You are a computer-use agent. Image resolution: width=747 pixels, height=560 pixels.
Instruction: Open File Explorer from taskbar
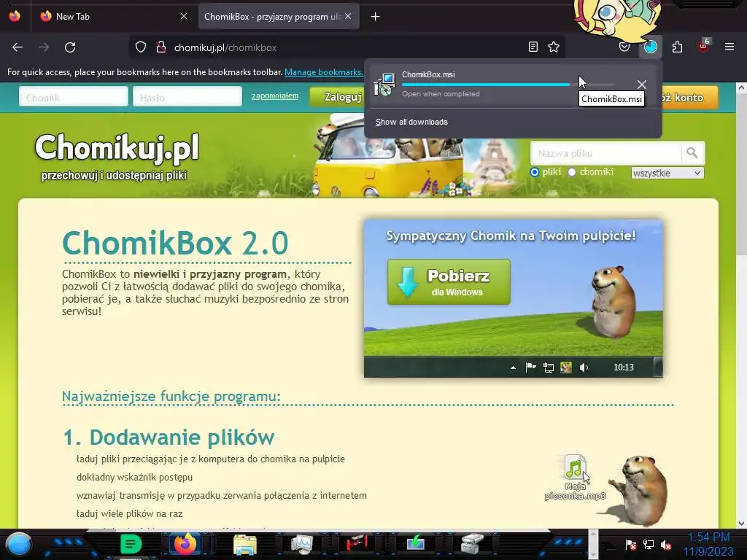pos(245,544)
